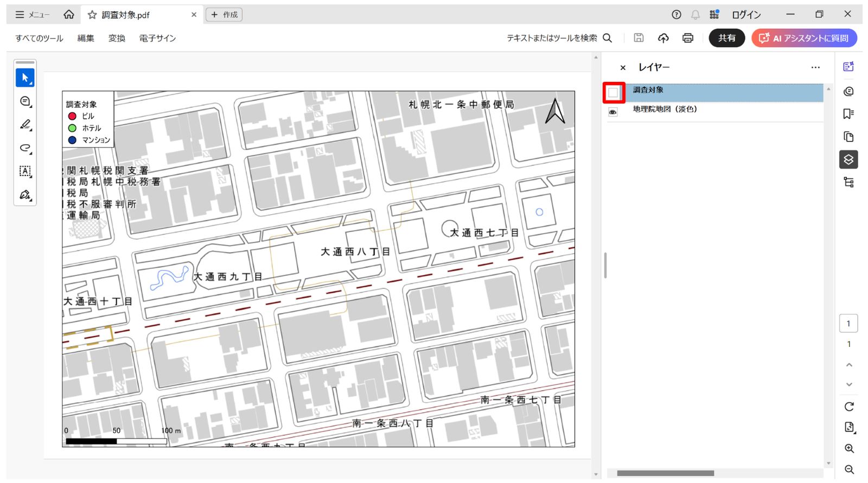
Task: Go to the Home icon
Action: 68,15
